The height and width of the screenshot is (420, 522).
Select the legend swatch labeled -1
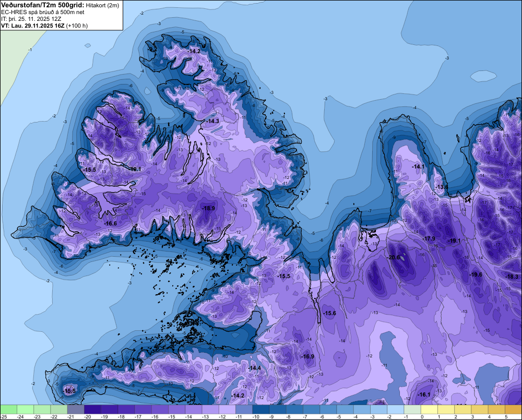pos(412,409)
